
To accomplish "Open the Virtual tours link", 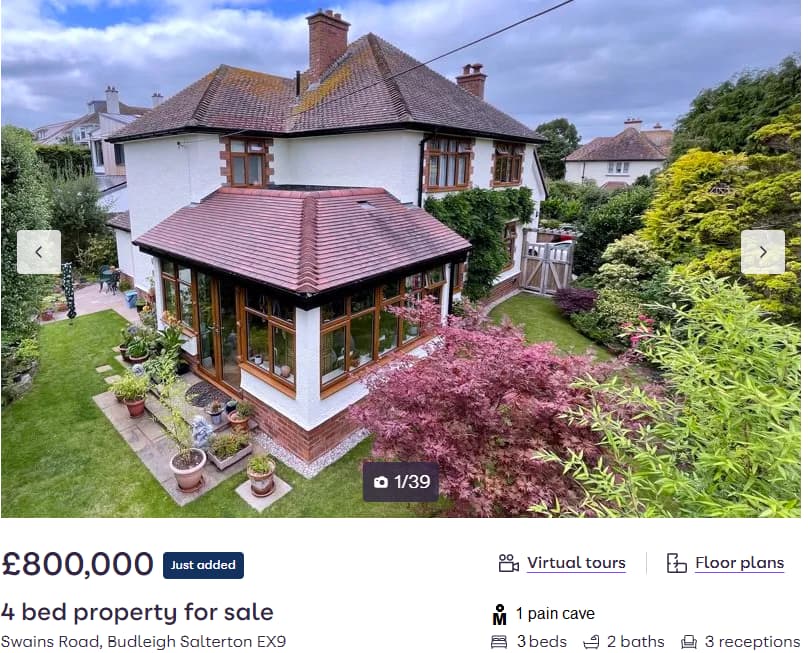I will click(x=576, y=563).
